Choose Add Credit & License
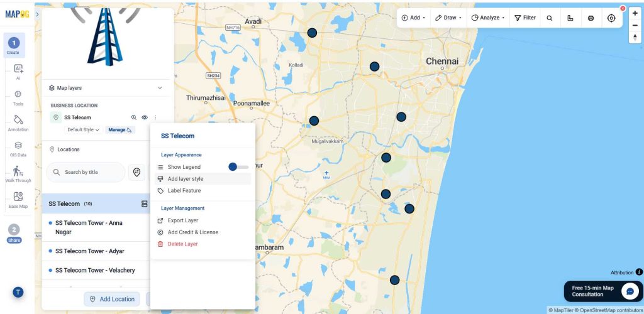The height and width of the screenshot is (314, 644). 203,232
